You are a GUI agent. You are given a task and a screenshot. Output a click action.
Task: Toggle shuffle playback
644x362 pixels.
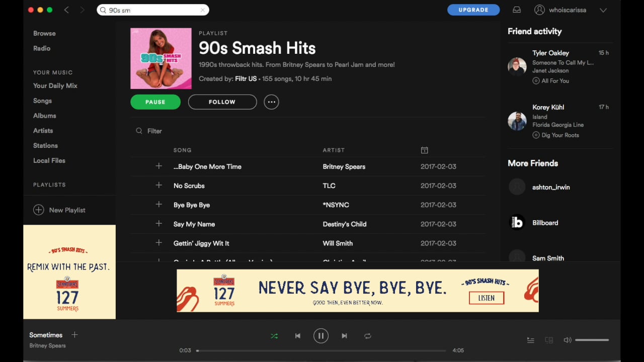[x=274, y=336]
